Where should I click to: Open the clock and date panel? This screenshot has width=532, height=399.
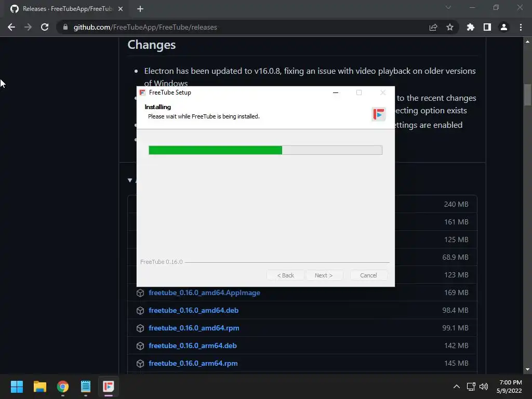point(510,387)
